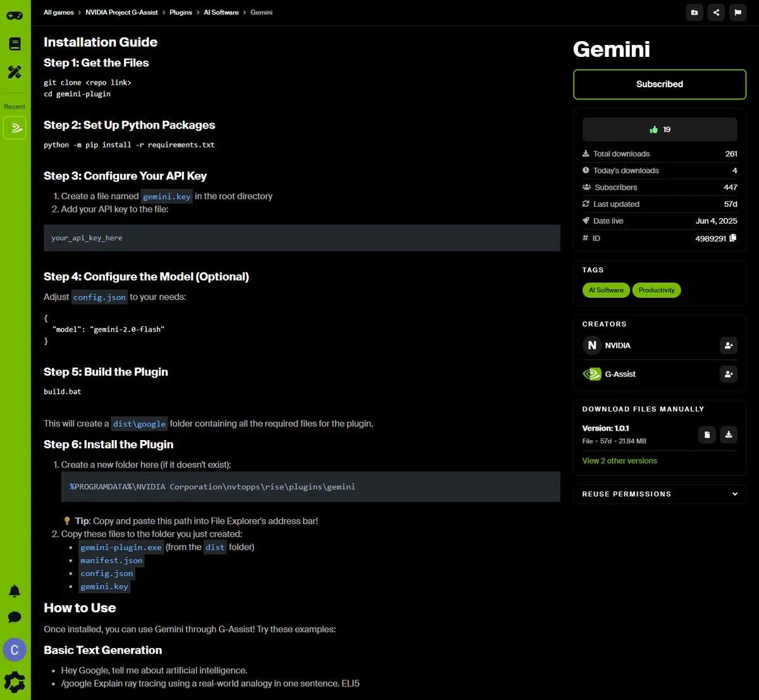This screenshot has width=759, height=700.
Task: Click the add to collection folder icon
Action: click(694, 13)
